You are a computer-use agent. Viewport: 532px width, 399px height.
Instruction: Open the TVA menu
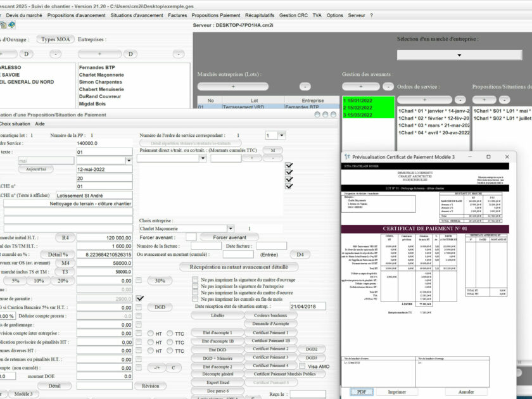point(317,15)
